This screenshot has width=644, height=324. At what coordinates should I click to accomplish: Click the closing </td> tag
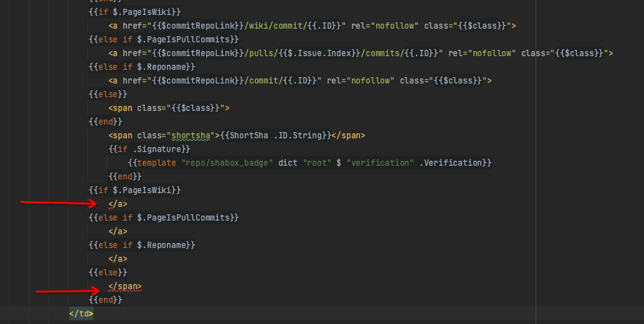point(81,313)
